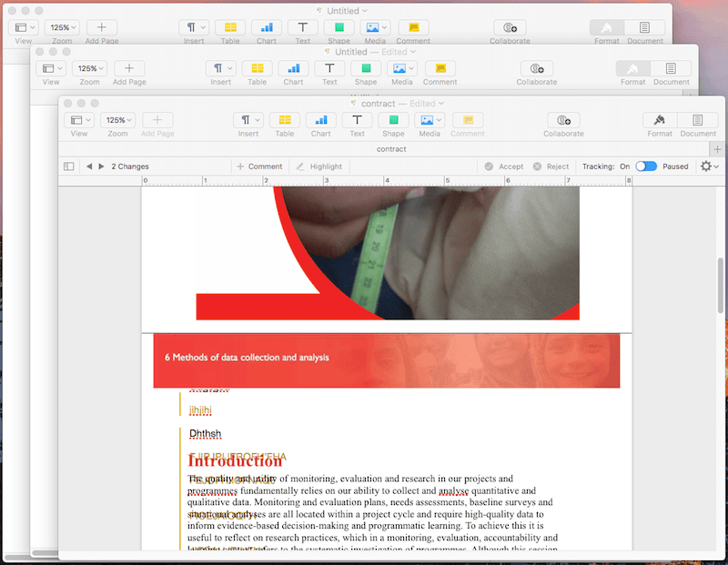
Task: Open the View options dropdown
Action: pyautogui.click(x=80, y=119)
